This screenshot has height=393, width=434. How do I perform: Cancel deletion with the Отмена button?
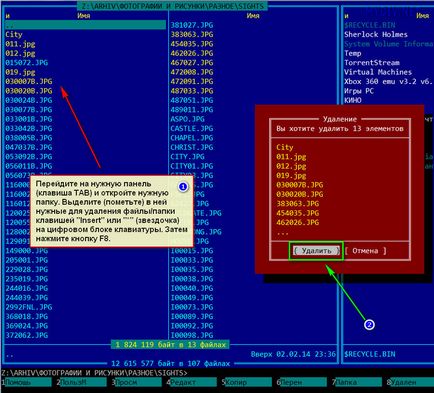[x=366, y=251]
